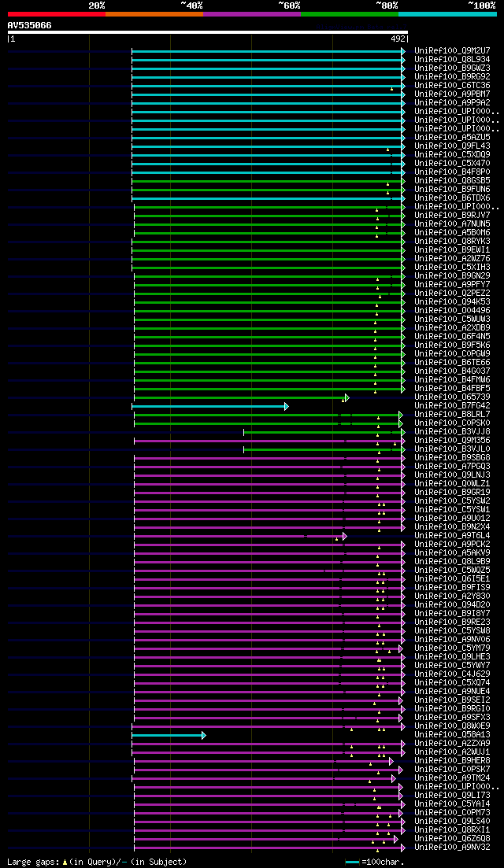Click the cyan ~100% identity legend segment
504x868 pixels.
[447, 14]
